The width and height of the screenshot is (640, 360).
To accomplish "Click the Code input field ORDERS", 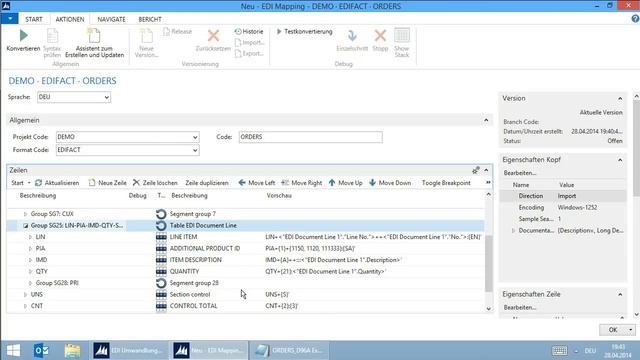I will tap(311, 137).
